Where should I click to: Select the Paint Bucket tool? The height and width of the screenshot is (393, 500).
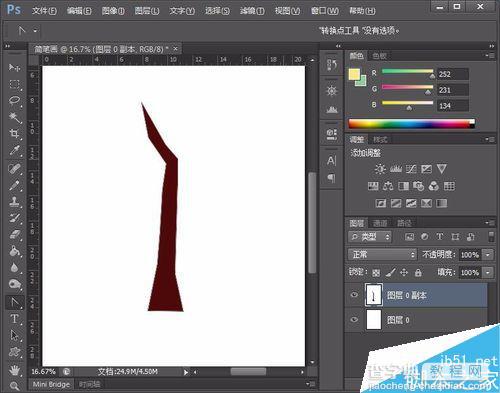click(x=14, y=251)
